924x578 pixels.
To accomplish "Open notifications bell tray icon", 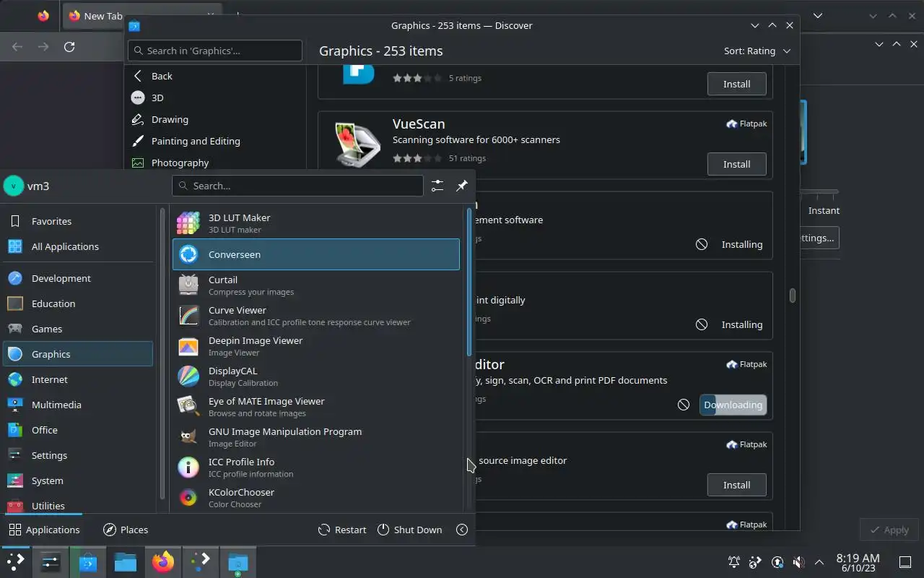I will point(734,561).
